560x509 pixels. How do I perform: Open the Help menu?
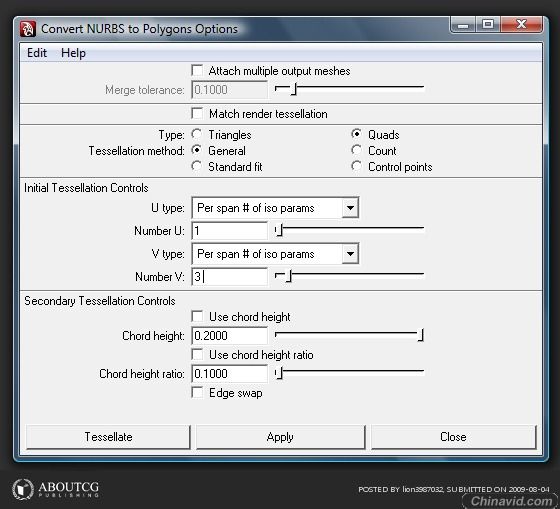pyautogui.click(x=73, y=53)
